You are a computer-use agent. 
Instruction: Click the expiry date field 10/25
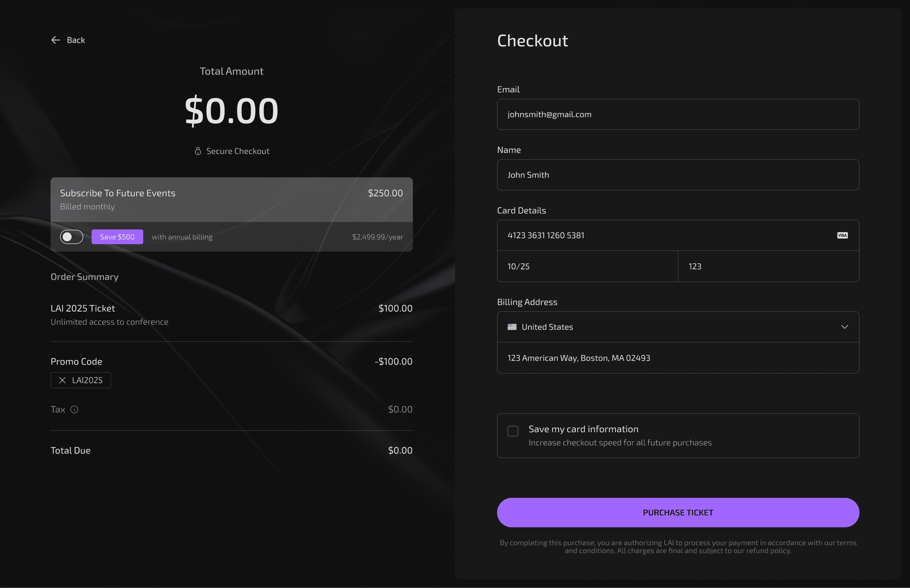[x=587, y=267]
